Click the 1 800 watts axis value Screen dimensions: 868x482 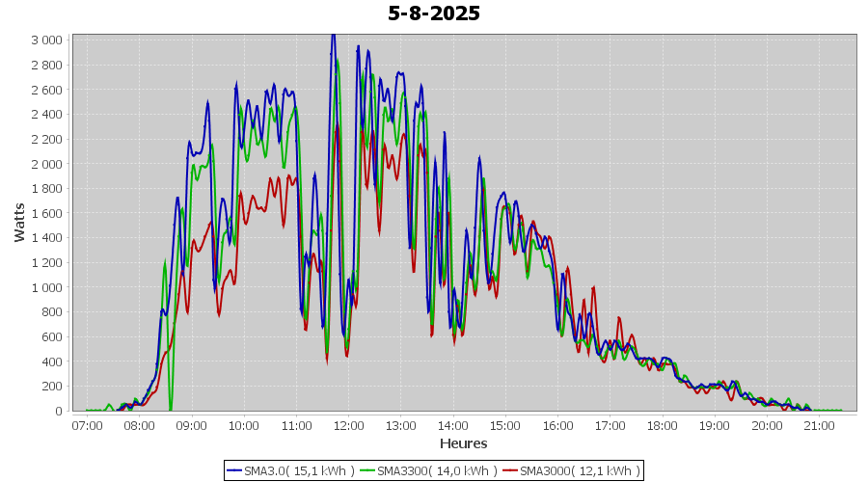(x=46, y=189)
